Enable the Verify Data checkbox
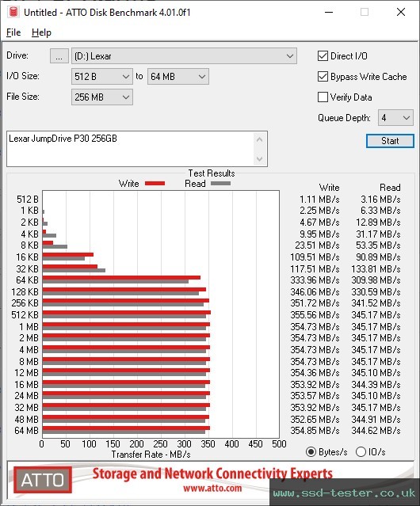The width and height of the screenshot is (420, 506). tap(323, 97)
